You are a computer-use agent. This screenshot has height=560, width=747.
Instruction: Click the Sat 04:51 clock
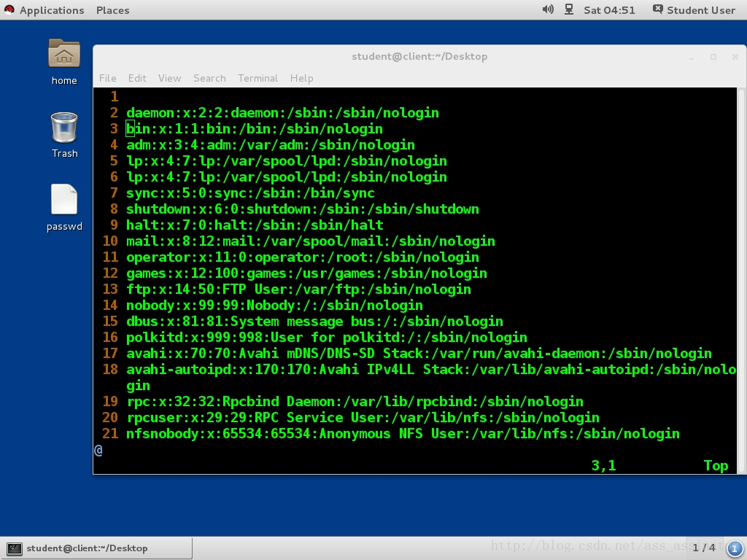[x=609, y=10]
